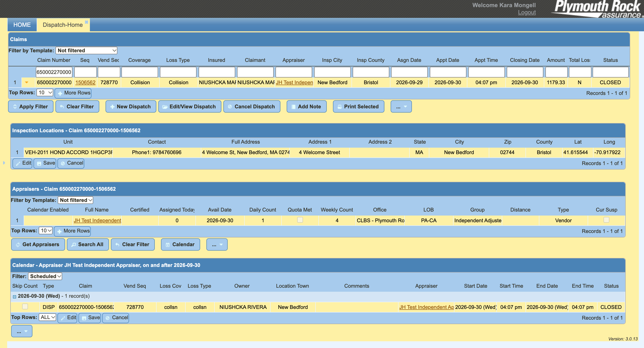Expand the left side panel arrow
Screen dimensions: 644x348
pos(4,163)
